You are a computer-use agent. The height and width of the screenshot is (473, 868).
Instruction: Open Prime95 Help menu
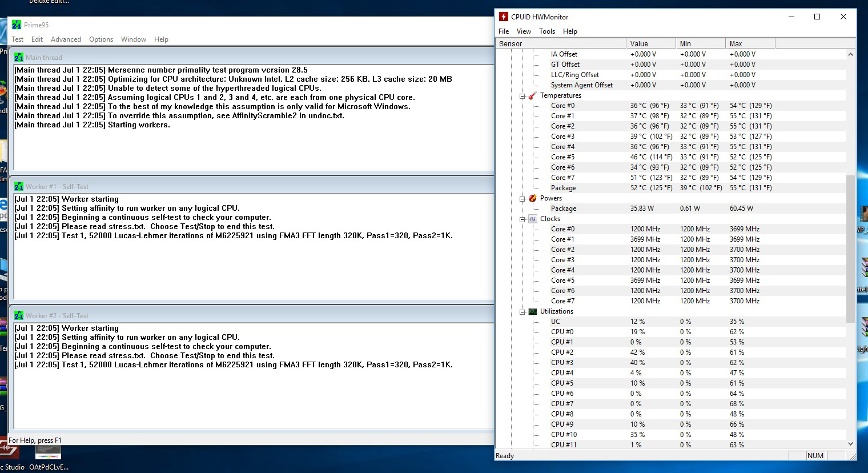[161, 39]
